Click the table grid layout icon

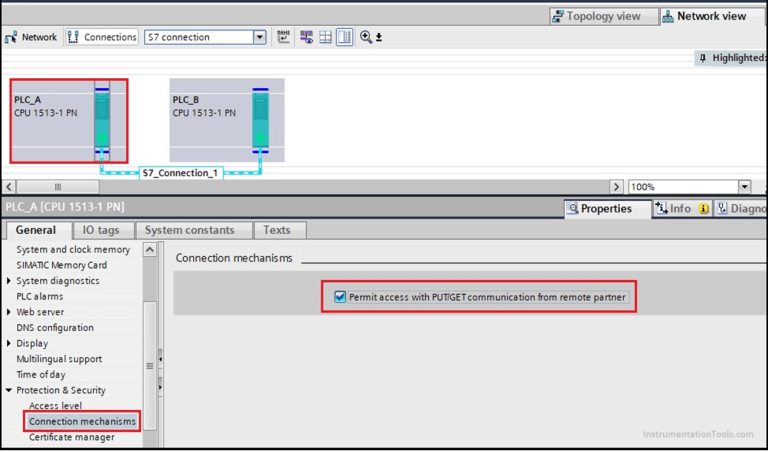pos(325,37)
